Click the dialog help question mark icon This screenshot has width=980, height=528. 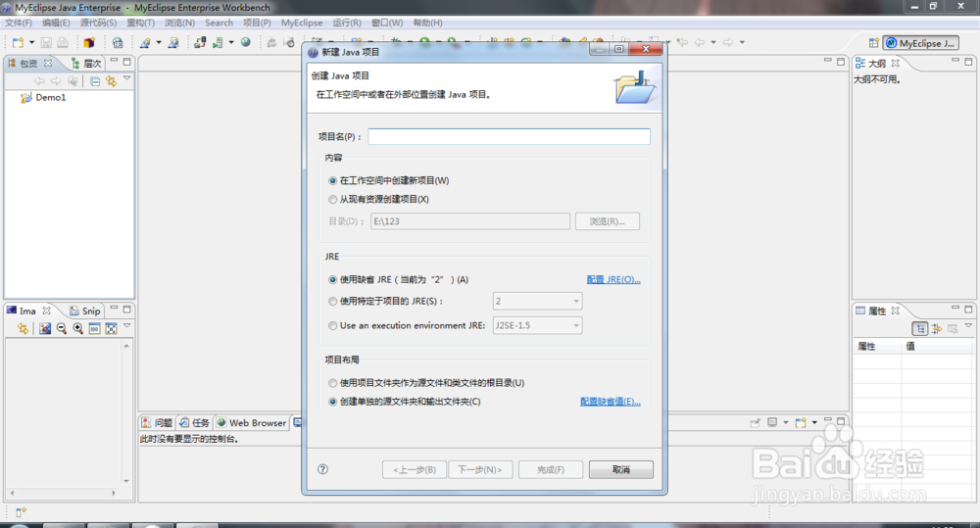(322, 469)
